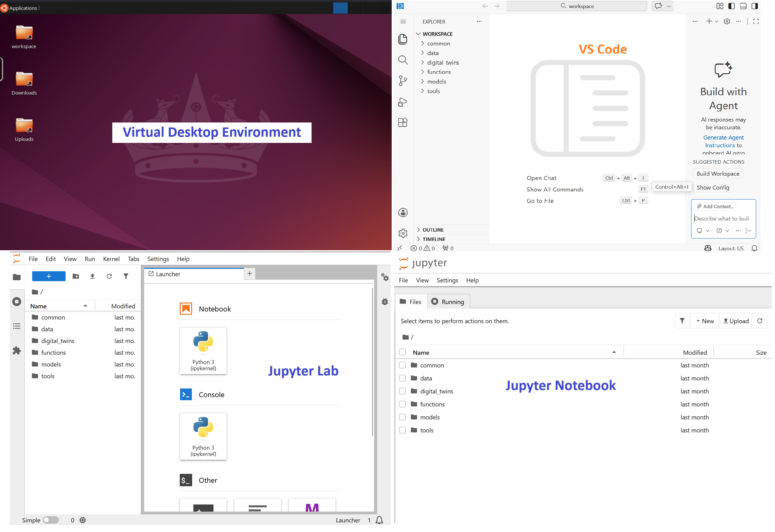
Task: Open Extension Manager puzzle icon in Jupyter Lab
Action: 17,351
